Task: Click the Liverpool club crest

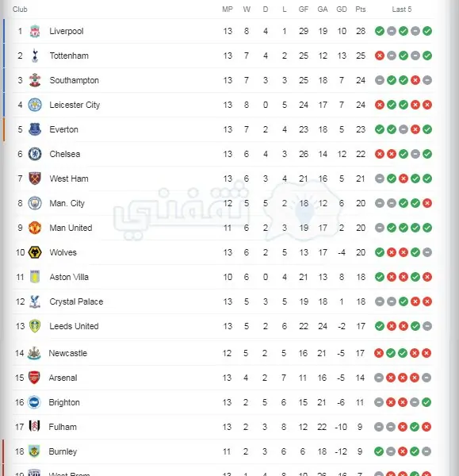Action: tap(35, 31)
